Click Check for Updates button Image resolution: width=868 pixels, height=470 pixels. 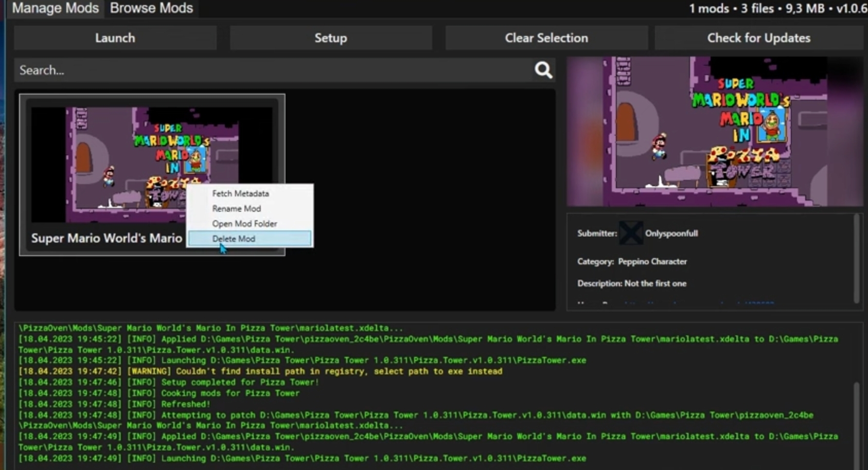759,38
